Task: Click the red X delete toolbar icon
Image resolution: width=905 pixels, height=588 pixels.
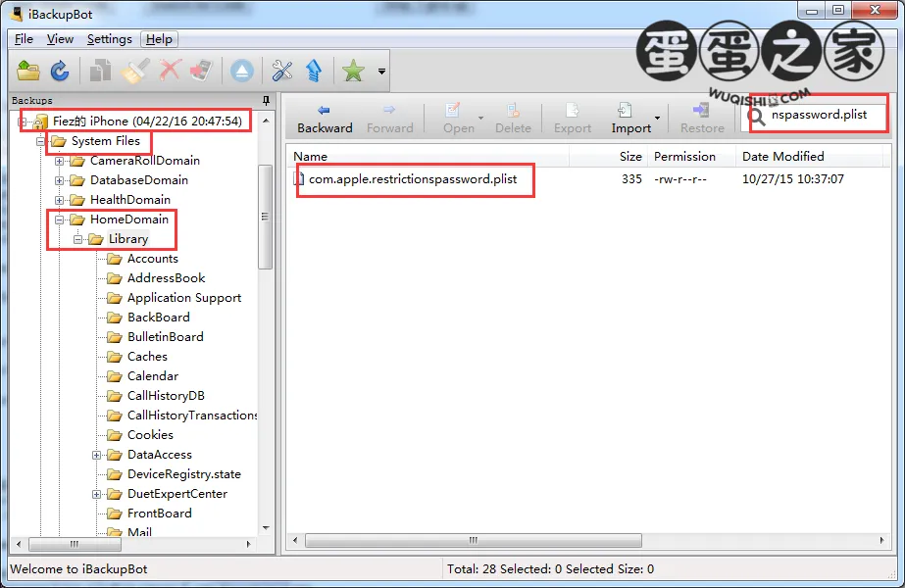Action: [x=169, y=71]
